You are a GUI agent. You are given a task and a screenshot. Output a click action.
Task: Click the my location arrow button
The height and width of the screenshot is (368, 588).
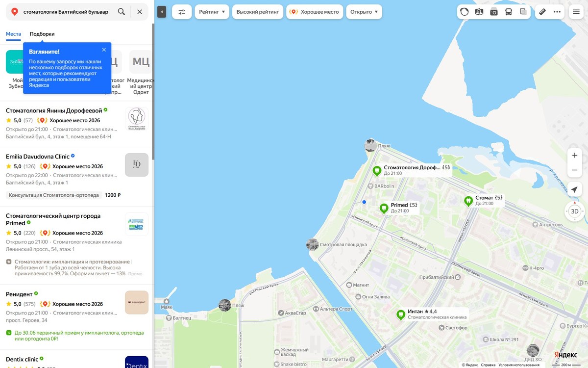[x=575, y=189]
